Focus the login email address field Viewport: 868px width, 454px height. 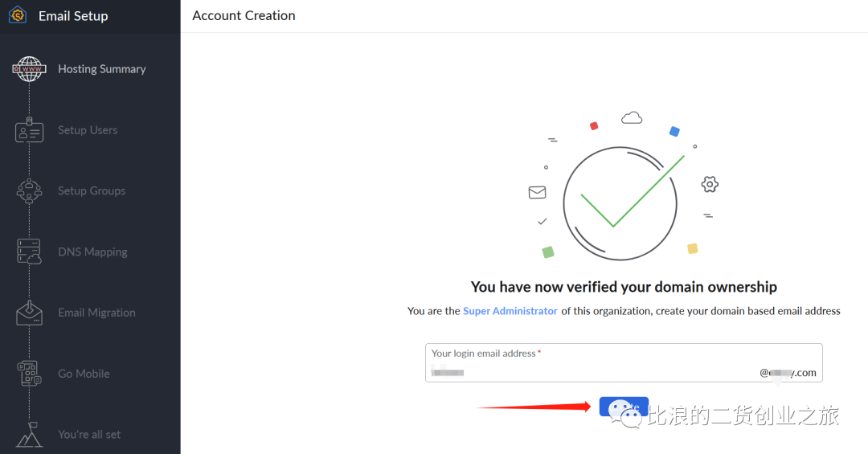point(595,373)
